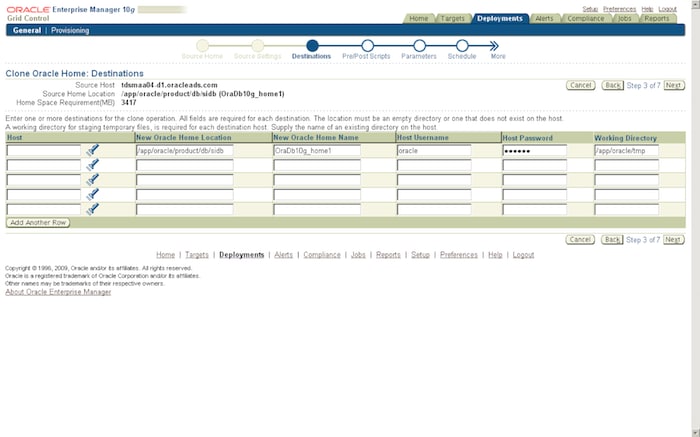Click the top Next button
The height and width of the screenshot is (437, 700).
pyautogui.click(x=674, y=85)
